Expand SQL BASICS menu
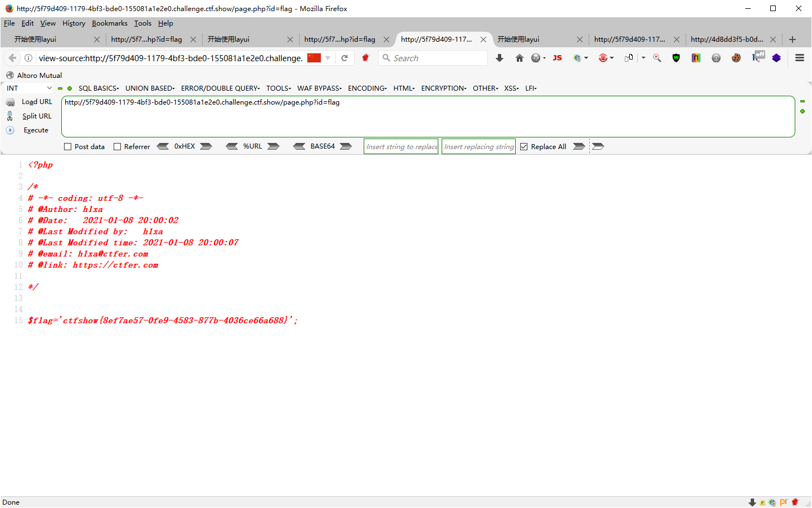The image size is (812, 508). [x=99, y=88]
